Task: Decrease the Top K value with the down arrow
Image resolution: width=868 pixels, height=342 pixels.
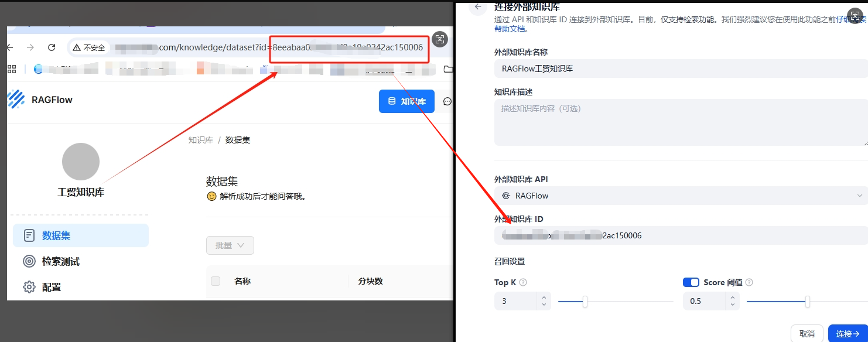Action: tap(544, 305)
